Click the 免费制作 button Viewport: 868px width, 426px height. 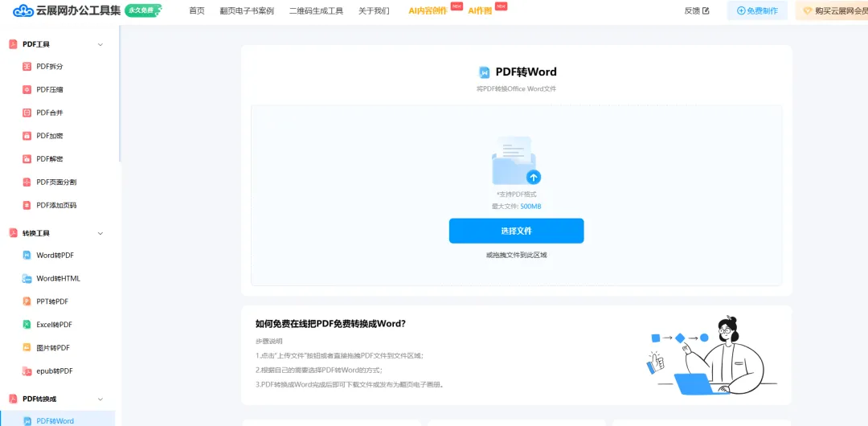pos(757,10)
